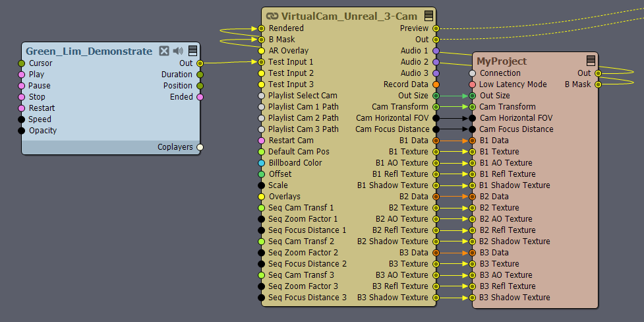644x322 pixels.
Task: Click the link icon beside VirtualCam_Unreal_3-Cam title
Action: 272,16
